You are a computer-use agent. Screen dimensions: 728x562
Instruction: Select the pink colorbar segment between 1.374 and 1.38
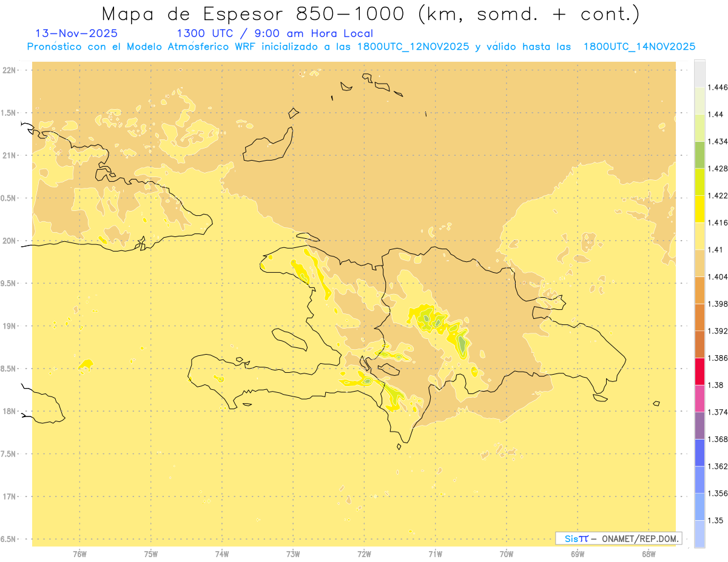(x=699, y=398)
